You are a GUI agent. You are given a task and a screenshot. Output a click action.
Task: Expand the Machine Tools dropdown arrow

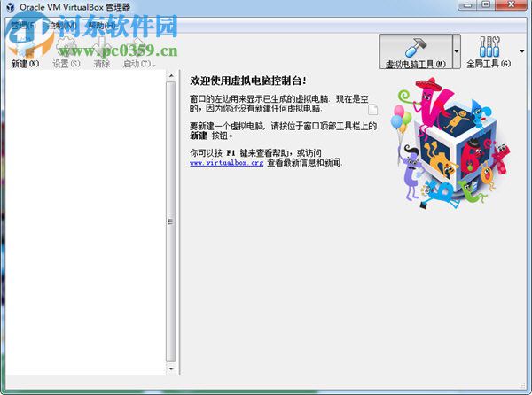pyautogui.click(x=457, y=51)
